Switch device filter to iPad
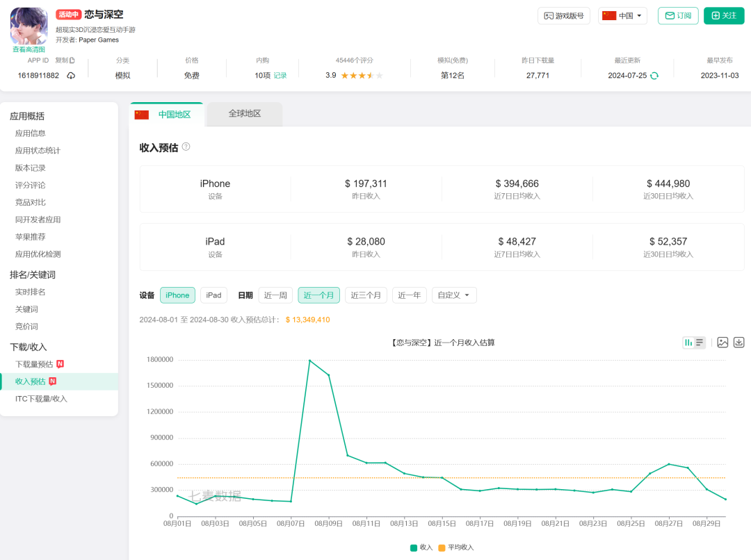751x560 pixels. click(213, 295)
